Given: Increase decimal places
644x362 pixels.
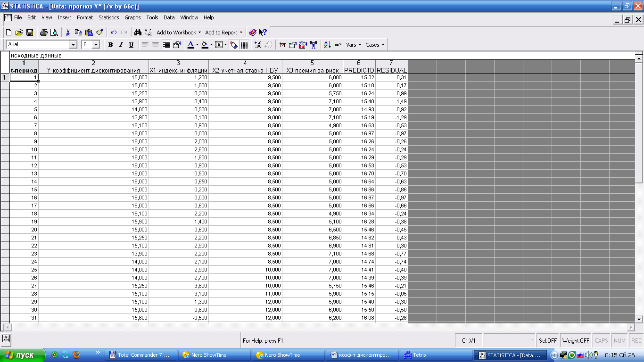Looking at the screenshot, I should [x=258, y=45].
